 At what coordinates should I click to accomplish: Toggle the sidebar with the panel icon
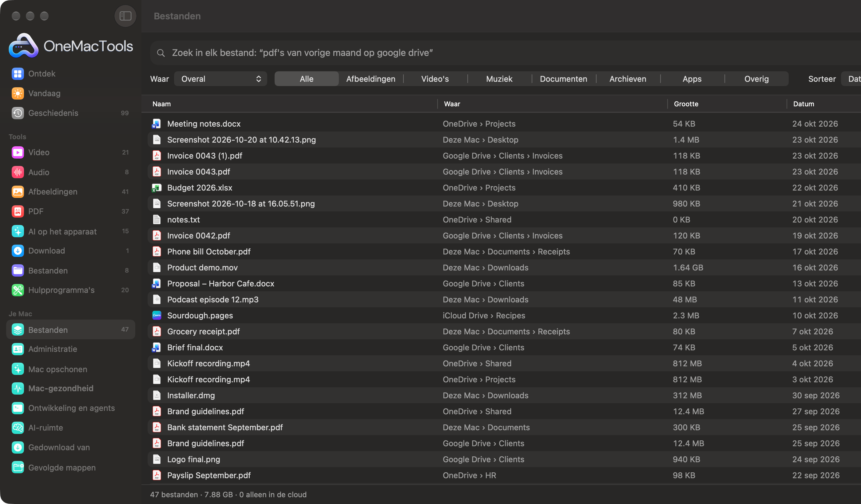click(125, 16)
